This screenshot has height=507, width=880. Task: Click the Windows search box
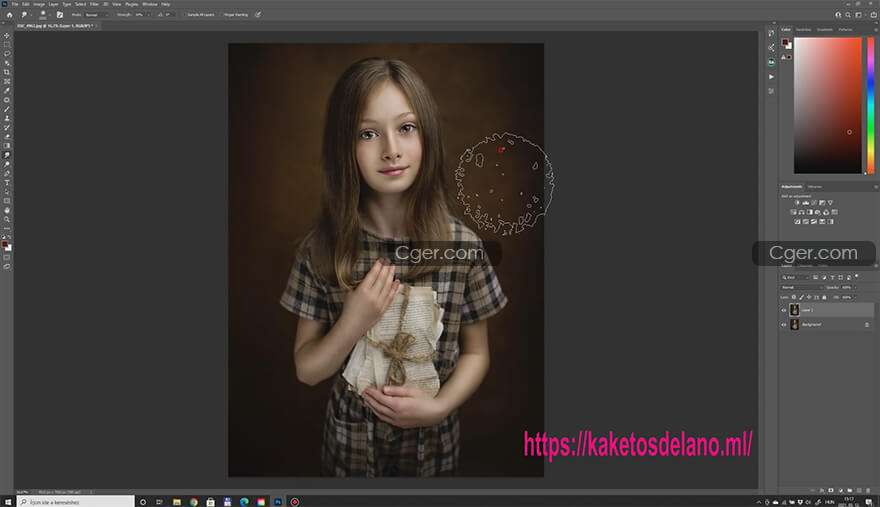pos(76,502)
